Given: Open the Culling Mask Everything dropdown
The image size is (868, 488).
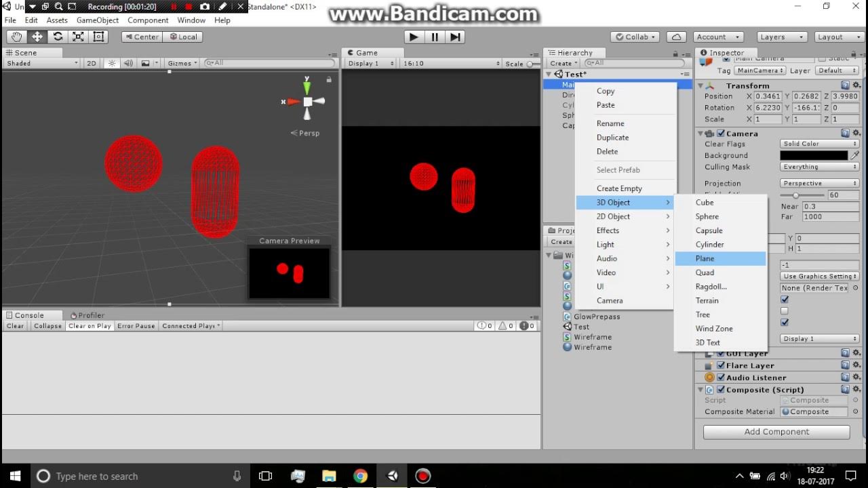Looking at the screenshot, I should [820, 167].
